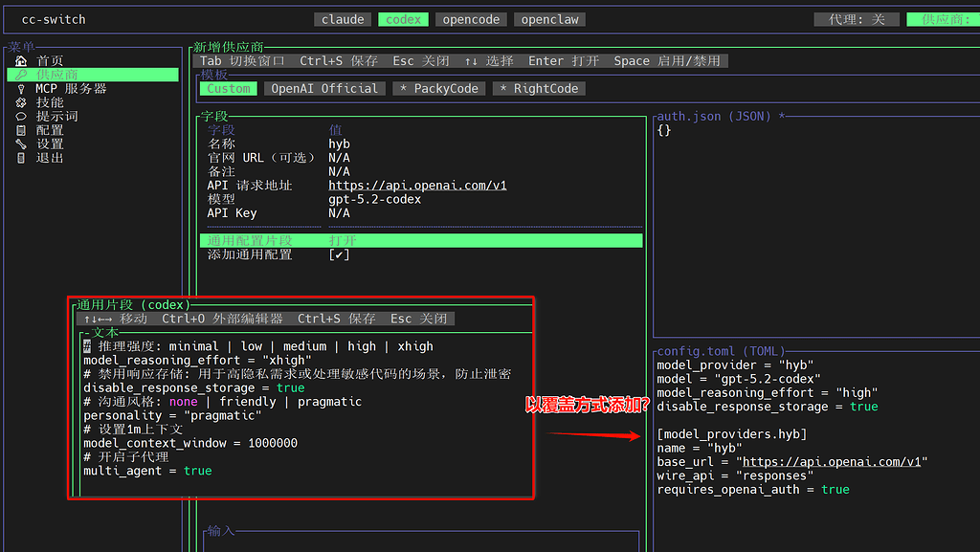The height and width of the screenshot is (552, 980).
Task: Switch to the opencode tab
Action: click(471, 19)
